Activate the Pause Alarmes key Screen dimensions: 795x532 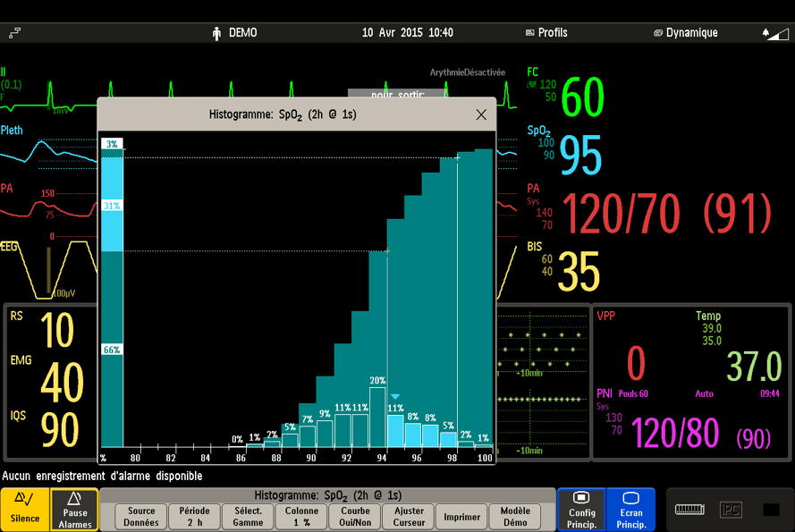[75, 510]
